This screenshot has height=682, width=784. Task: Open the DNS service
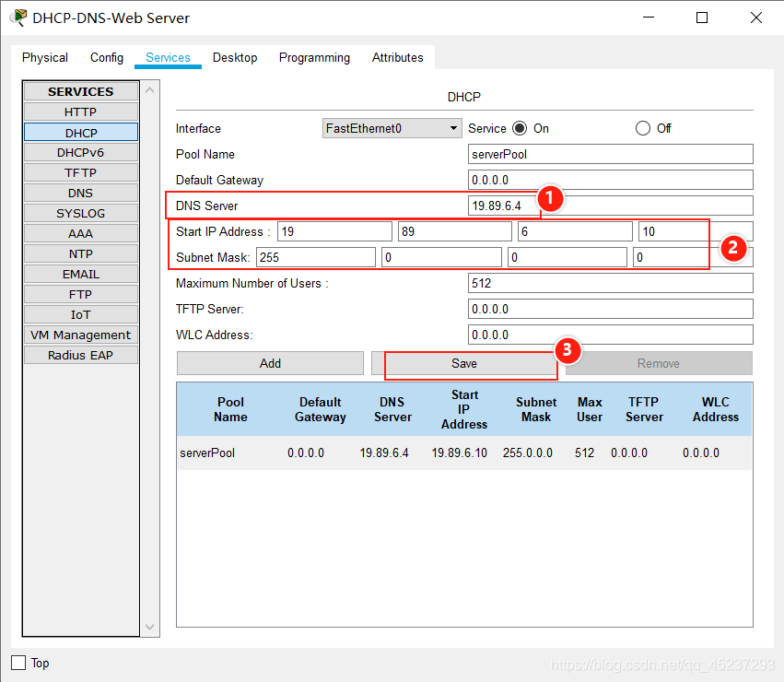[x=81, y=194]
